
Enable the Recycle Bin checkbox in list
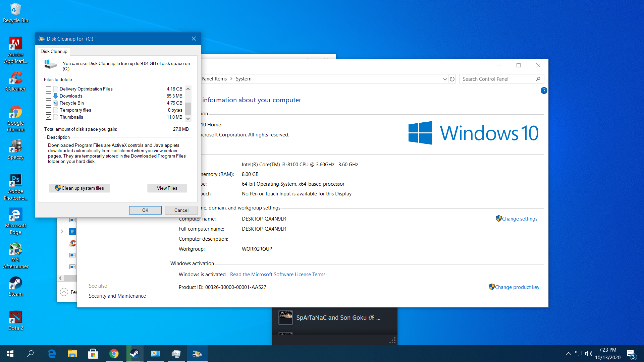49,103
